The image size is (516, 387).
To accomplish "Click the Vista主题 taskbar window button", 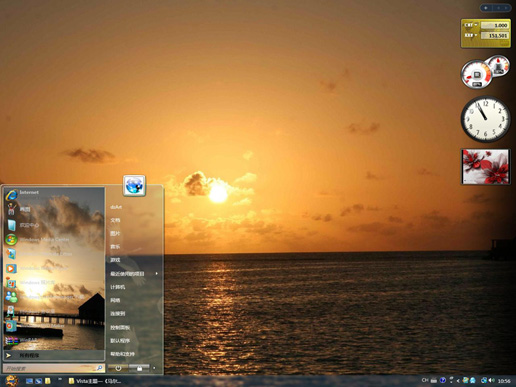I will pyautogui.click(x=95, y=381).
